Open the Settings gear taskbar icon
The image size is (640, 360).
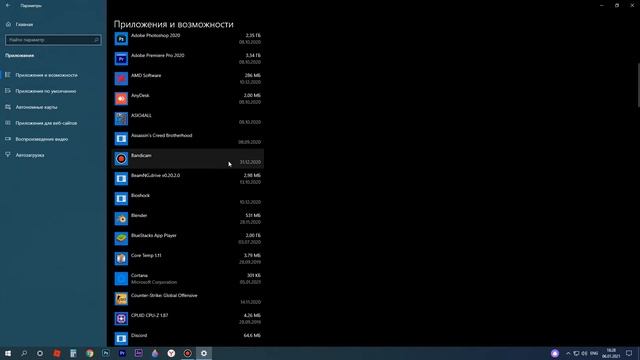pyautogui.click(x=204, y=353)
